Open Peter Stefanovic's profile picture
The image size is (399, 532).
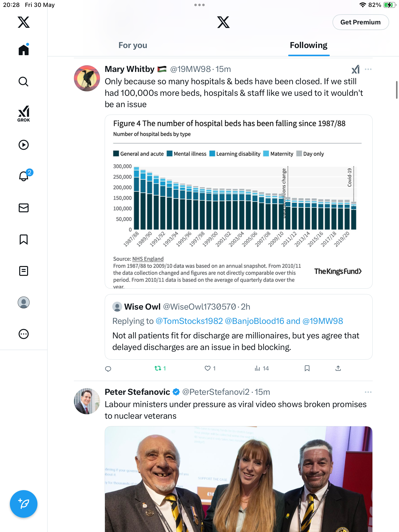[x=87, y=401]
